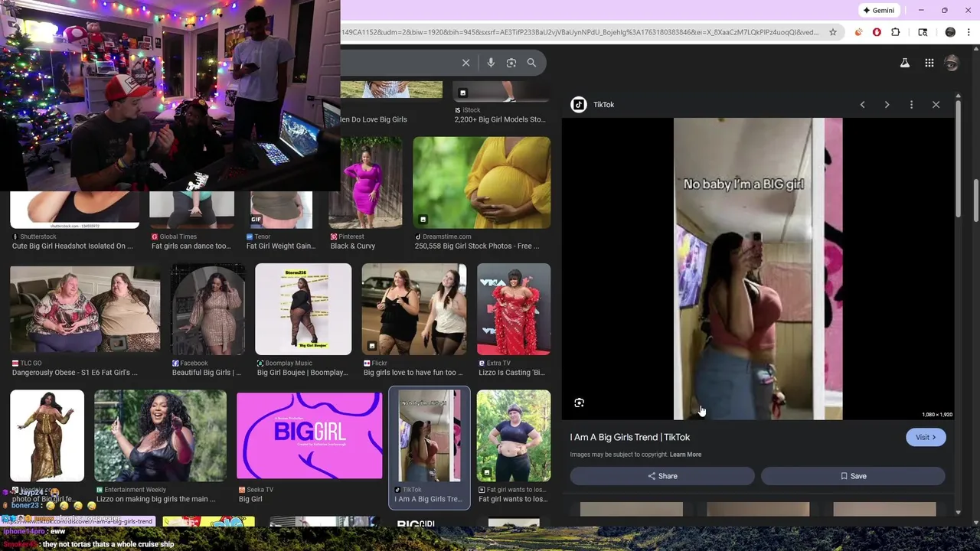980x551 pixels.
Task: Open the Boomplay Music result thumbnail
Action: [x=303, y=309]
